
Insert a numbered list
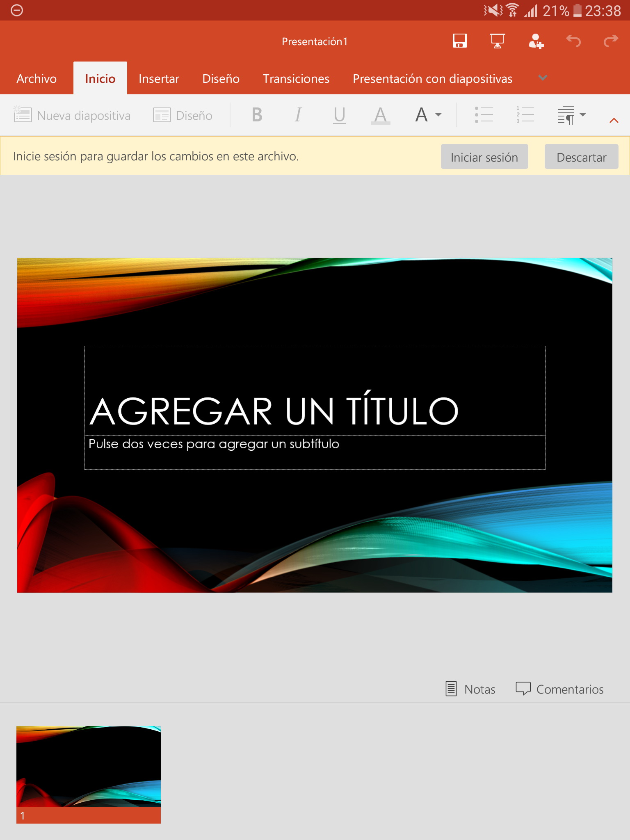coord(525,115)
